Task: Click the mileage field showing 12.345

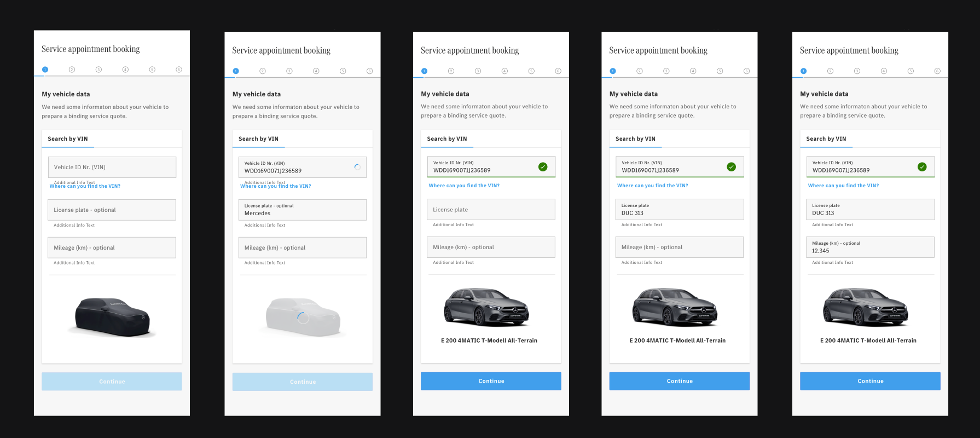Action: pyautogui.click(x=870, y=247)
